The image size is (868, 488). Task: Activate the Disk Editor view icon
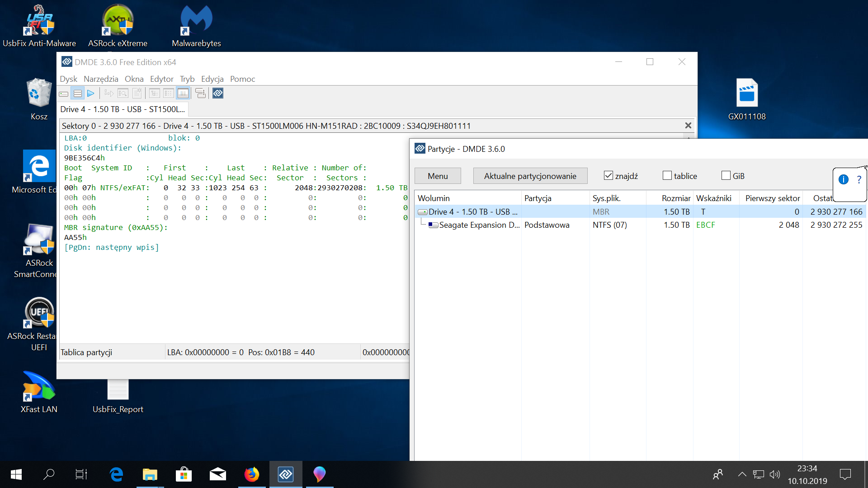click(x=183, y=94)
